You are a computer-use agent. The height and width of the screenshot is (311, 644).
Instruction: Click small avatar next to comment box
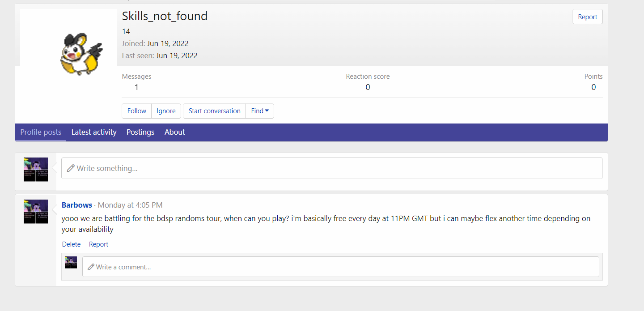71,262
